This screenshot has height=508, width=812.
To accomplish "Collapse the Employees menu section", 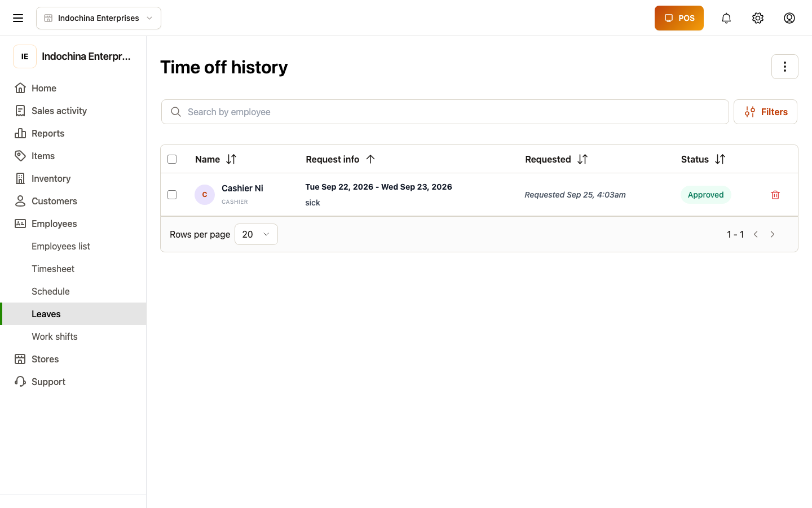I will 73,224.
